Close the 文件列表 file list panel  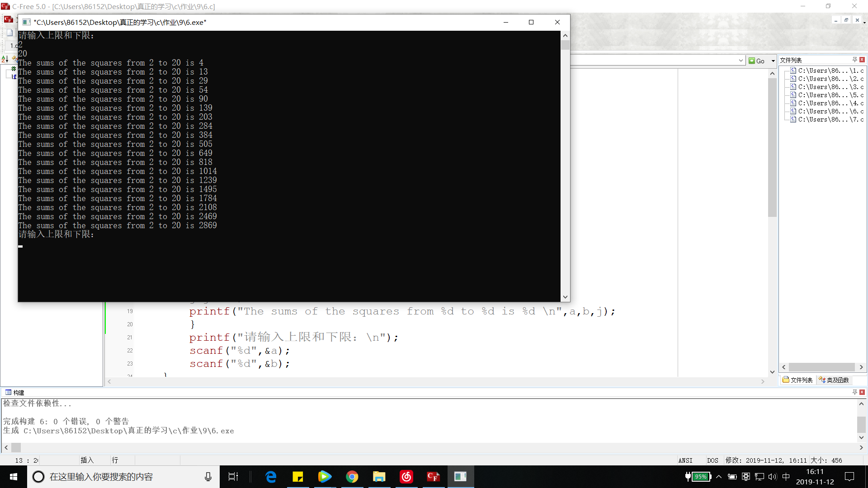click(x=862, y=60)
